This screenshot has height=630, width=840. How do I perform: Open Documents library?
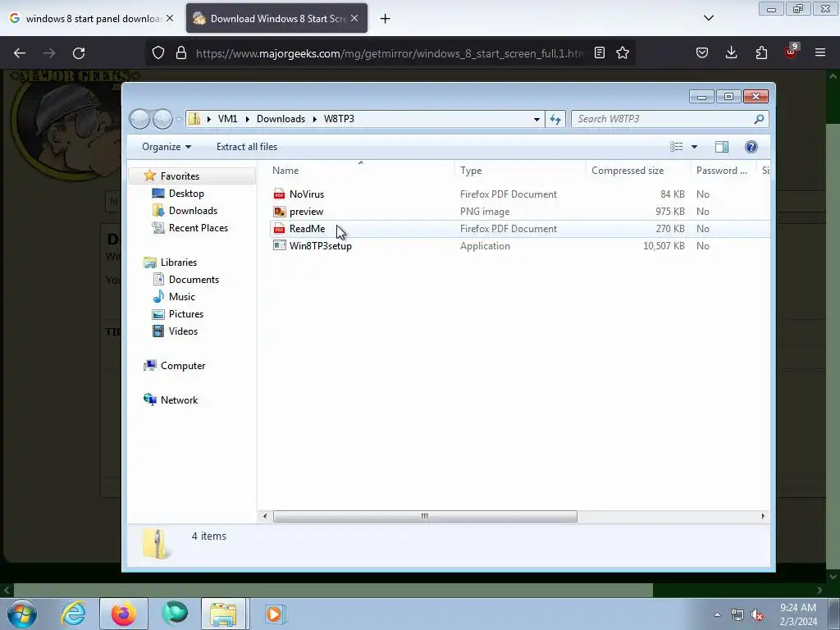click(x=194, y=280)
